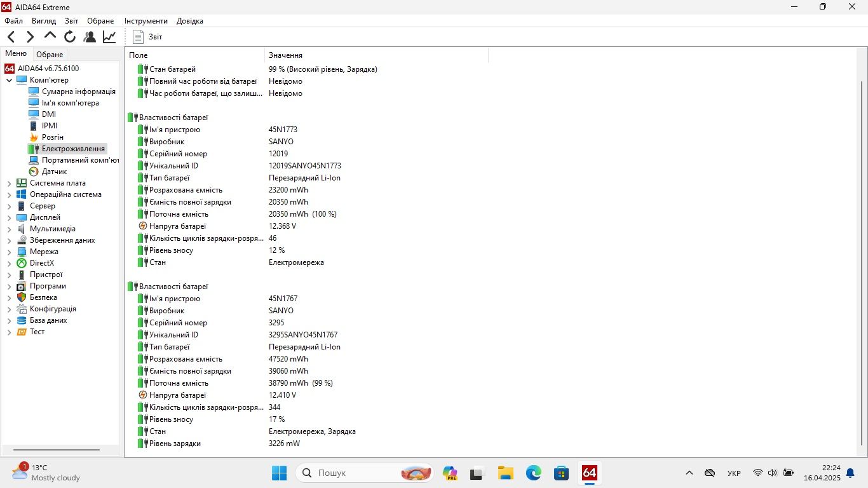Viewport: 868px width, 488px height.
Task: Click the Тест benchmark icon
Action: pos(22,332)
